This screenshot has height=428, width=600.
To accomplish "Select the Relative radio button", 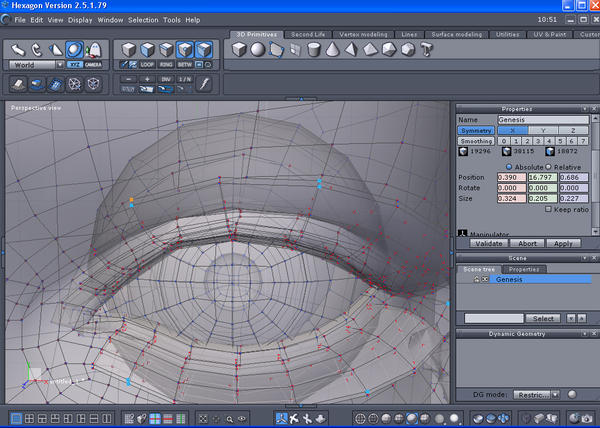I will (548, 166).
